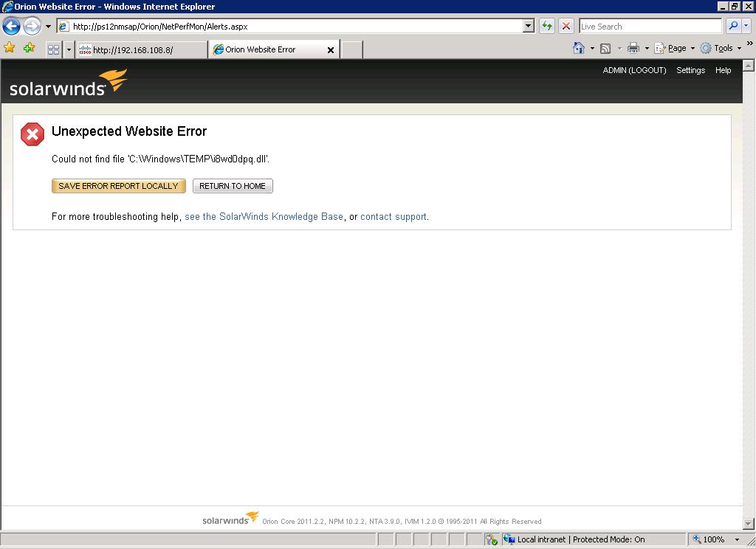Restore the Internet Explorer window

pos(735,6)
